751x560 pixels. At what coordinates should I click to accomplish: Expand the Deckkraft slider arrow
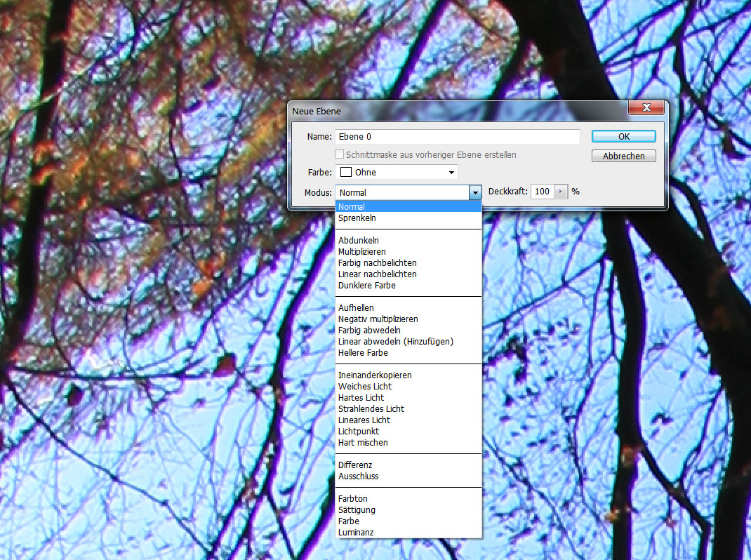point(560,192)
